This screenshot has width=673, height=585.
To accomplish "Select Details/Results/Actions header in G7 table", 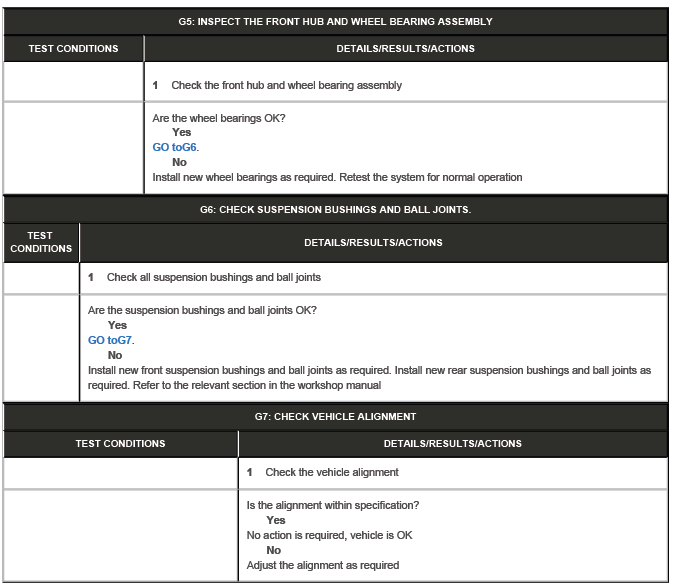I will tap(452, 443).
